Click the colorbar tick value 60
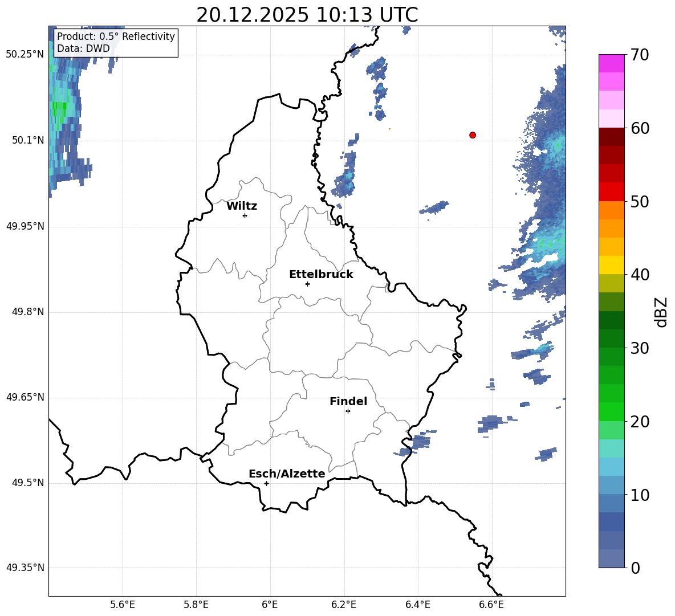Viewport: 675px width, 616px height. (640, 128)
